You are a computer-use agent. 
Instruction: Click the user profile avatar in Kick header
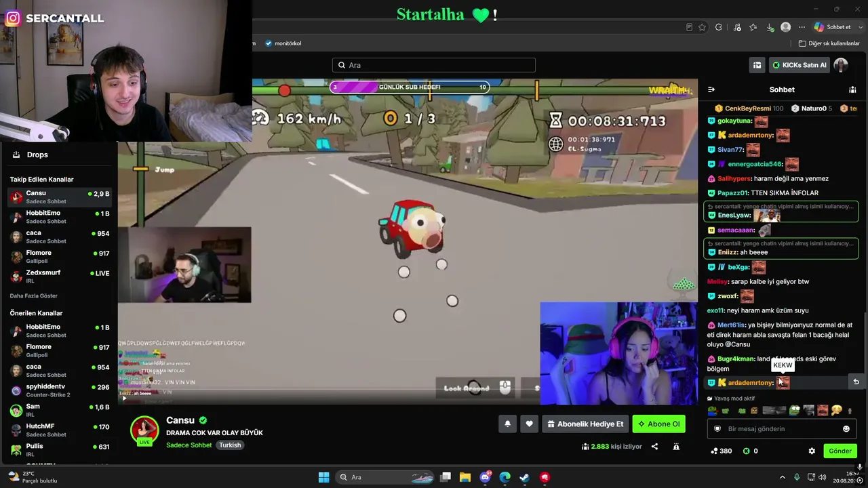(841, 65)
